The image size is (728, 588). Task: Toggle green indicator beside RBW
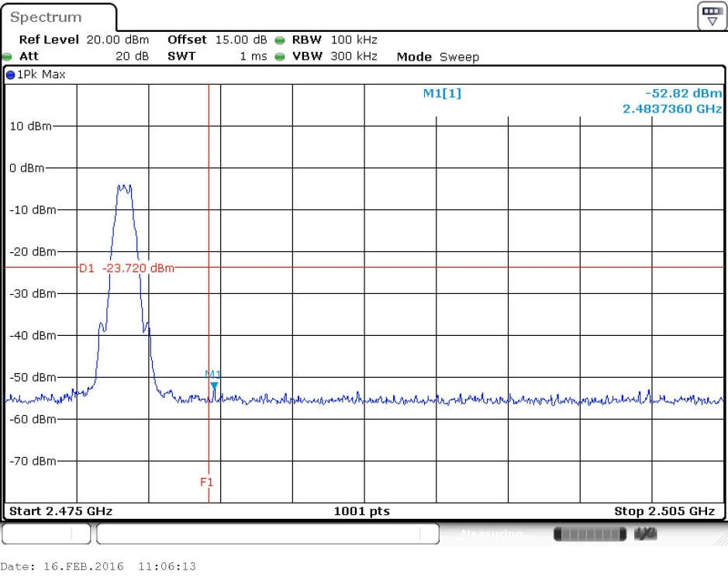280,40
